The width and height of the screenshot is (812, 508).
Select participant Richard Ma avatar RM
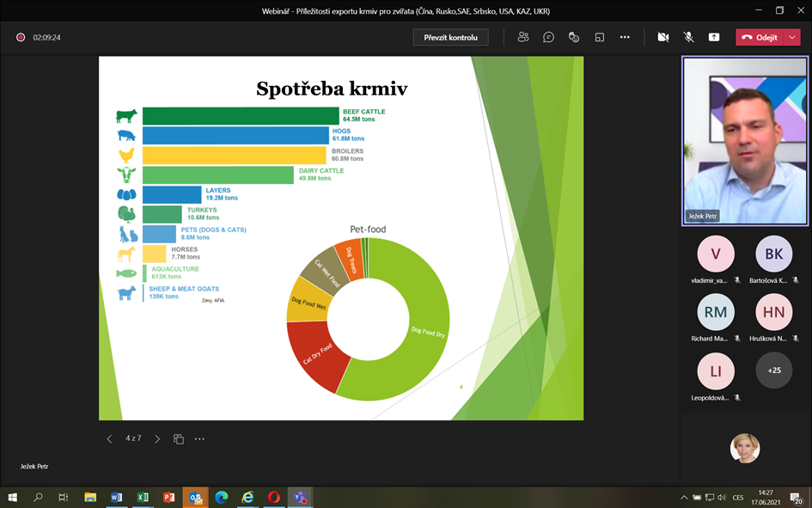click(716, 312)
